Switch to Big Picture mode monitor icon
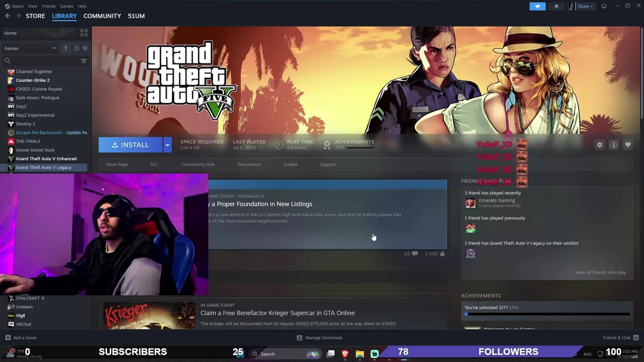 click(604, 6)
